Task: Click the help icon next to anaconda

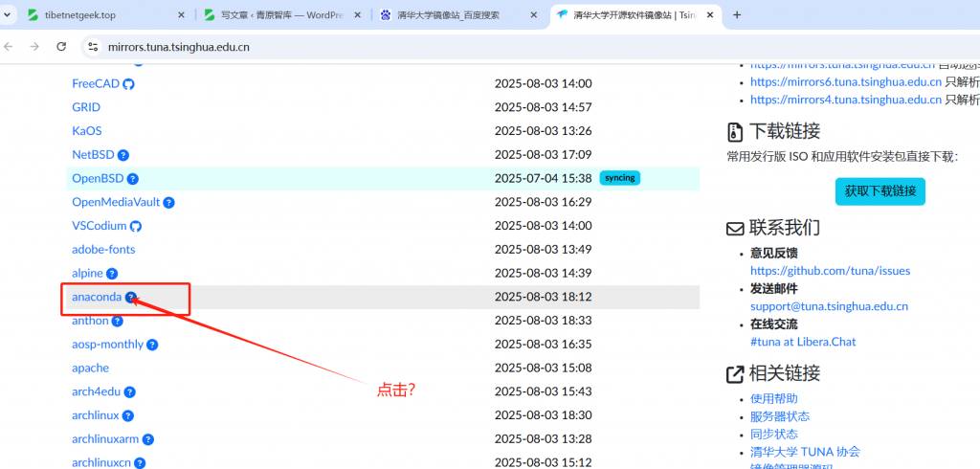Action: tap(130, 297)
